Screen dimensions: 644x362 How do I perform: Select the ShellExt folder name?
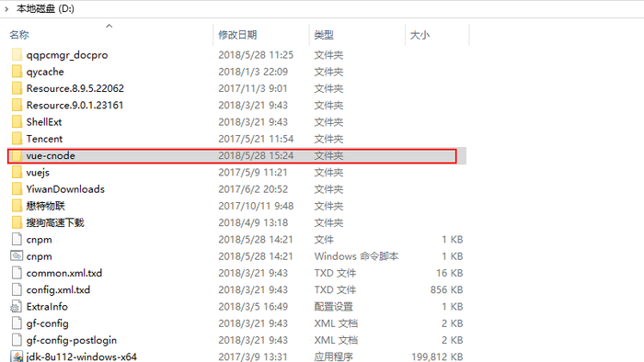[44, 122]
